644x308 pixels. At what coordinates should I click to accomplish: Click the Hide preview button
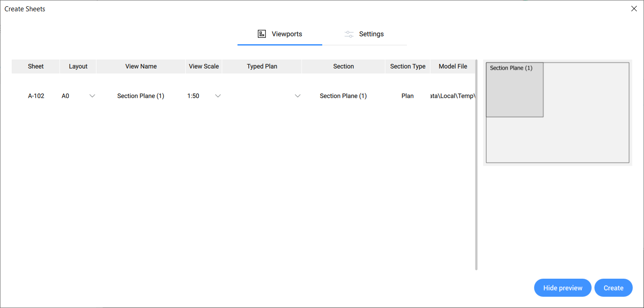pos(562,288)
